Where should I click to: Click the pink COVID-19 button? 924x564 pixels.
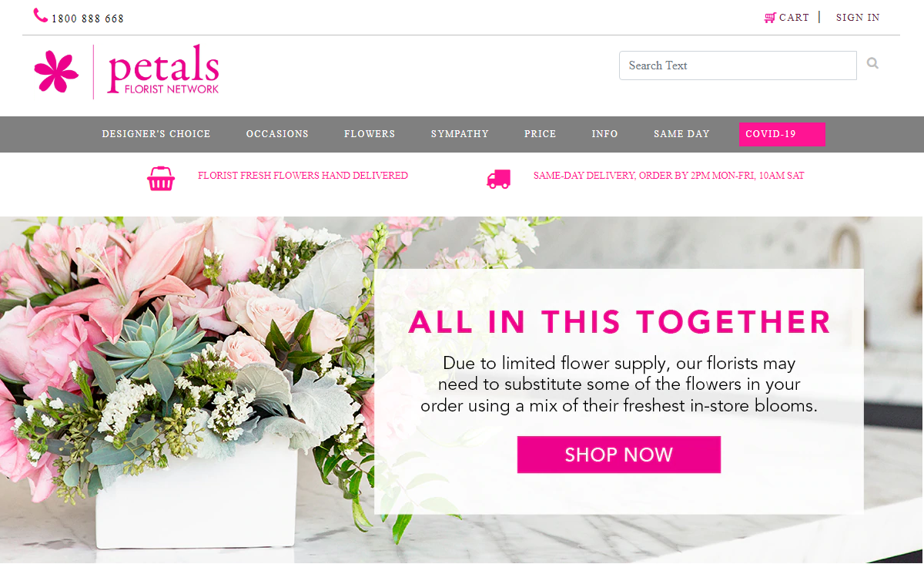point(782,134)
